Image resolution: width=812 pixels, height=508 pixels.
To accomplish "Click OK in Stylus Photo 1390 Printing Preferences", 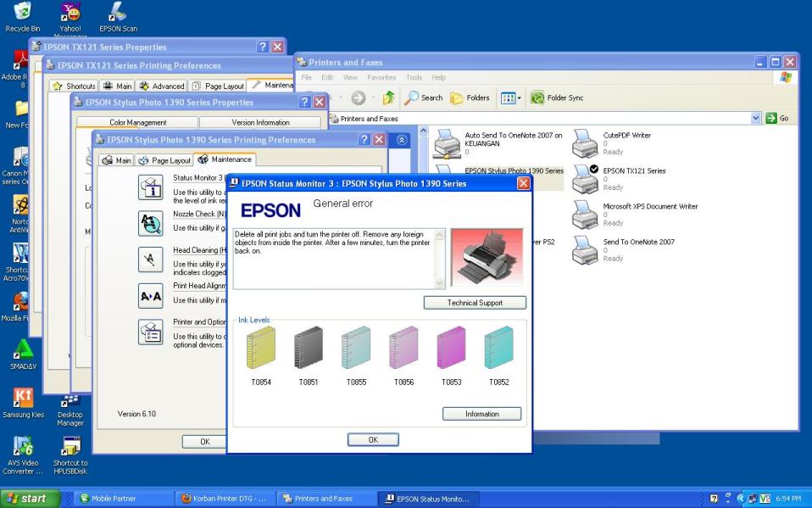I will 204,442.
